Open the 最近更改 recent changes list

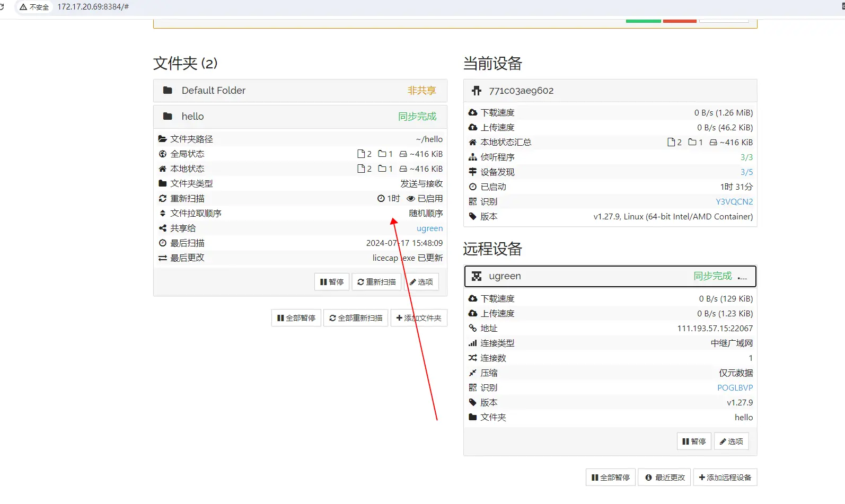[665, 478]
